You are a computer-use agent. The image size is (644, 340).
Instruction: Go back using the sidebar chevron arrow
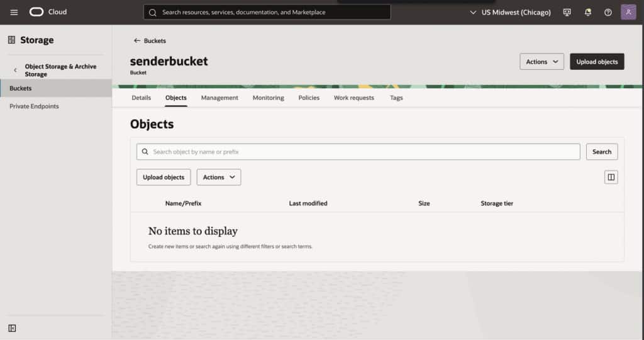pos(15,71)
